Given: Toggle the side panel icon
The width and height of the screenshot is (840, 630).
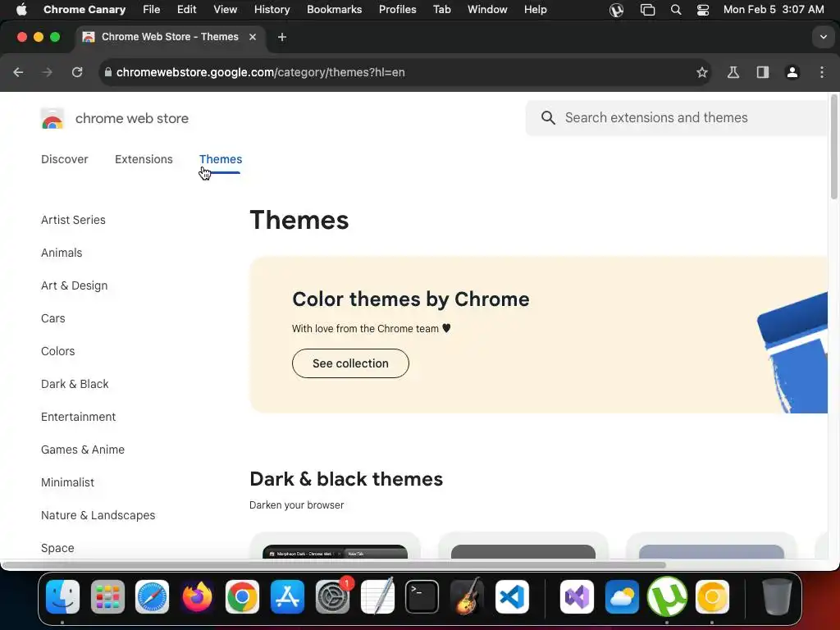Looking at the screenshot, I should [x=762, y=72].
